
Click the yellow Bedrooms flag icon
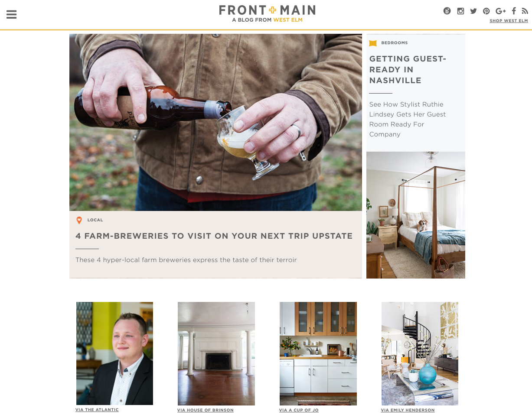pyautogui.click(x=373, y=43)
